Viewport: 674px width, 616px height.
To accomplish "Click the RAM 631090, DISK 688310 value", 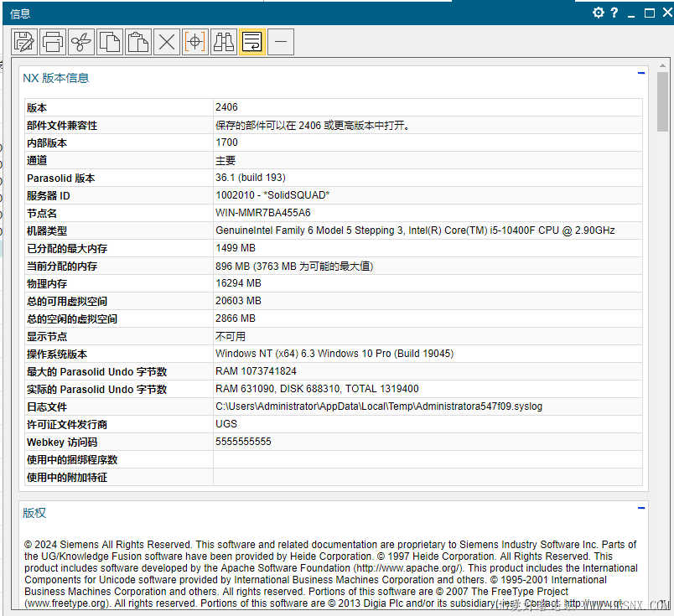I will click(x=317, y=389).
